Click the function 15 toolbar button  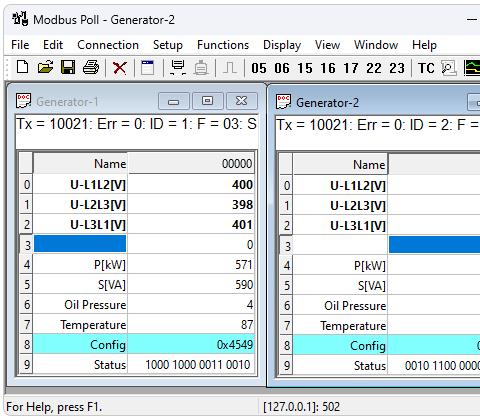point(305,68)
